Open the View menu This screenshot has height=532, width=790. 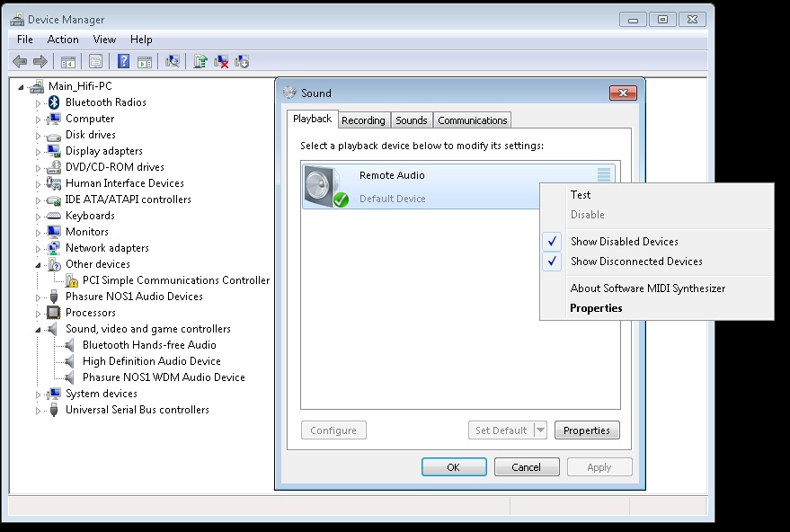coord(105,40)
